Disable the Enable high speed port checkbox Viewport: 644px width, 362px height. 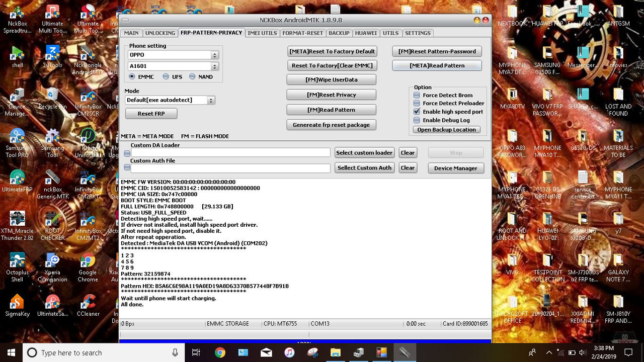click(x=417, y=112)
